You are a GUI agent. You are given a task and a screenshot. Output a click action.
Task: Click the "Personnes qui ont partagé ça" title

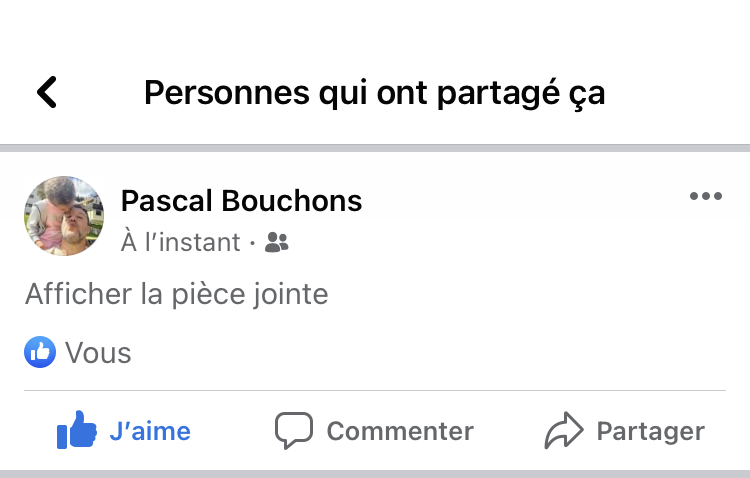pos(375,93)
